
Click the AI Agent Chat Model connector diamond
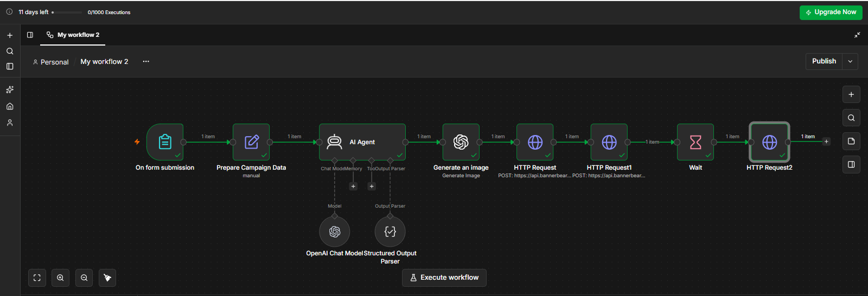tap(335, 160)
